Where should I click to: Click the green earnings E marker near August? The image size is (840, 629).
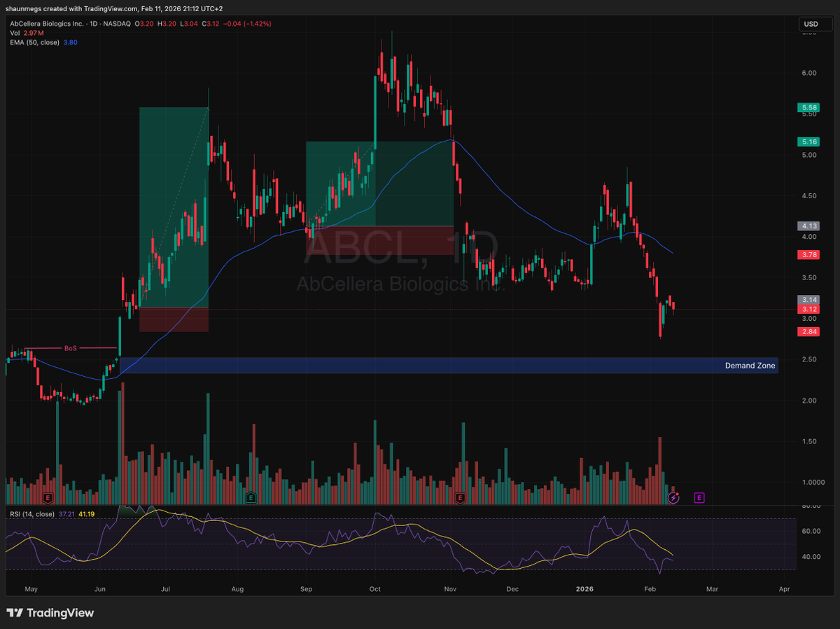pyautogui.click(x=251, y=498)
